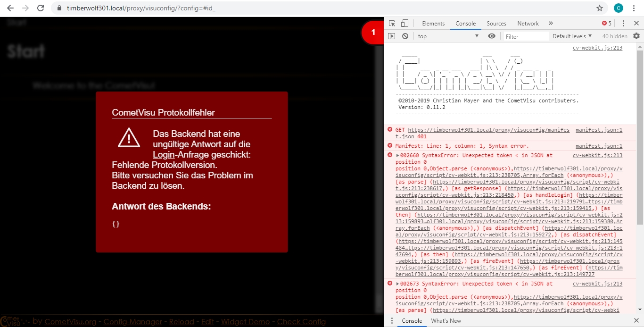Viewport: 644px width, 327px height.
Task: Switch to the What's New drawer tab
Action: (x=446, y=321)
